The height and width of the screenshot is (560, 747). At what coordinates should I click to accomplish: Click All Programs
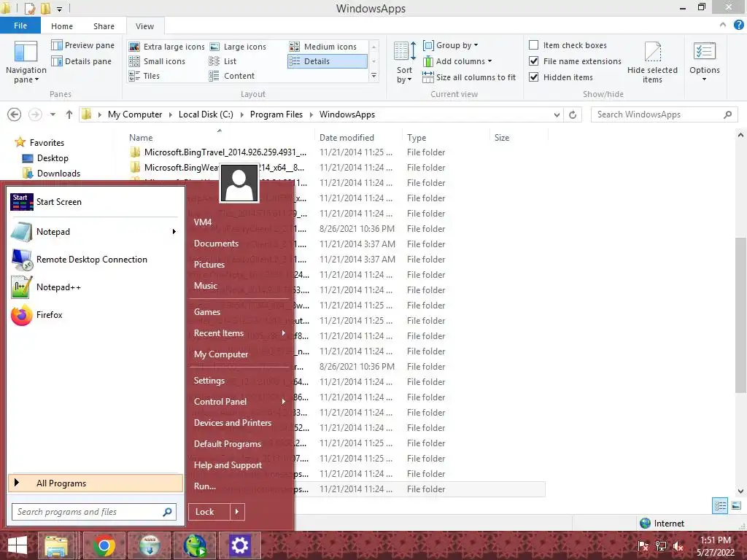coord(96,483)
